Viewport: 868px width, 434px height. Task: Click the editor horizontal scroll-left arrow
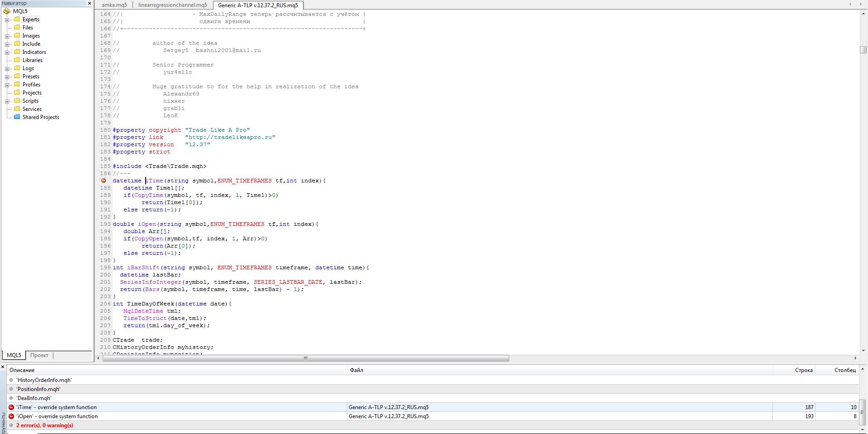[99, 358]
